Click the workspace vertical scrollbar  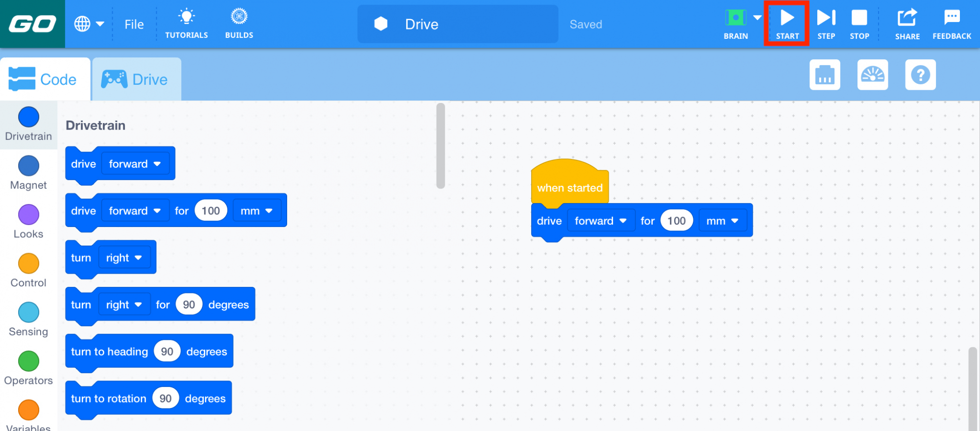[x=972, y=389]
